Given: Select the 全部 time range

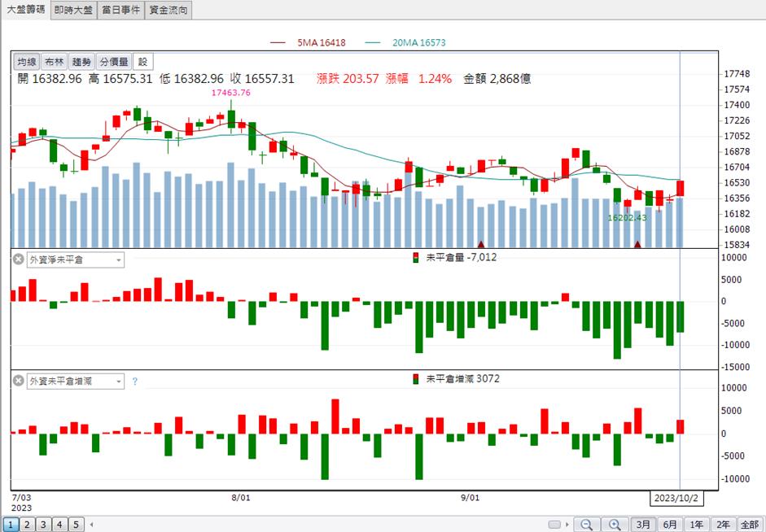Looking at the screenshot, I should (750, 525).
